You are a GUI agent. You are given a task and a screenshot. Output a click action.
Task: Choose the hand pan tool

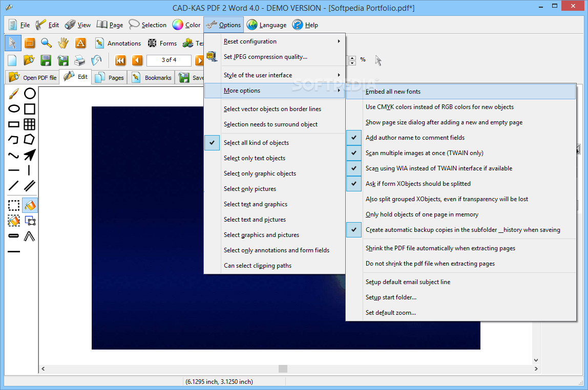click(64, 43)
